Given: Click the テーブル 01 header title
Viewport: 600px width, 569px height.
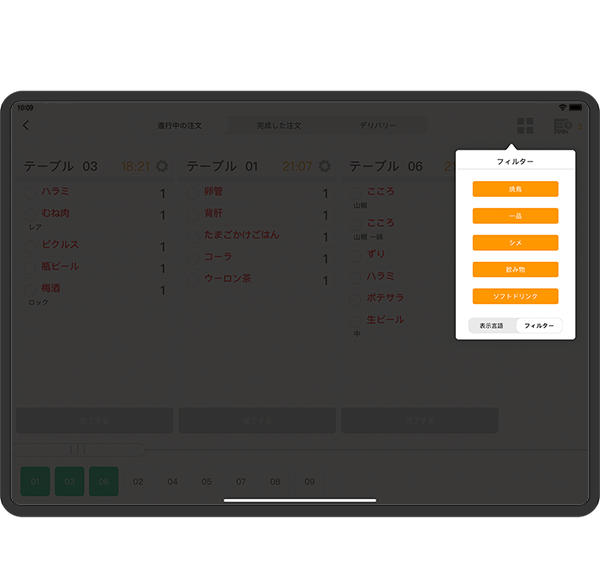Looking at the screenshot, I should coord(222,166).
